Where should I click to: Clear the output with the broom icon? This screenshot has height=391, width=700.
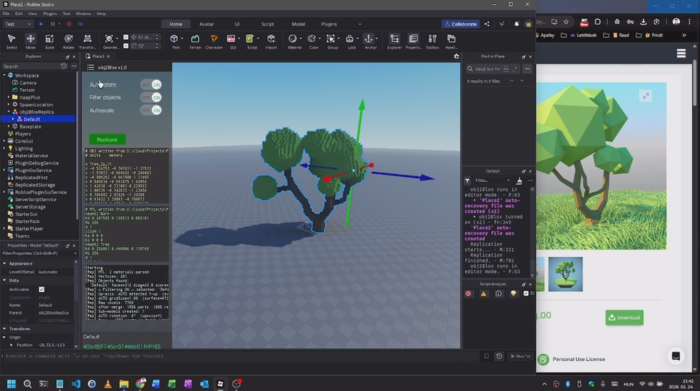tap(519, 181)
